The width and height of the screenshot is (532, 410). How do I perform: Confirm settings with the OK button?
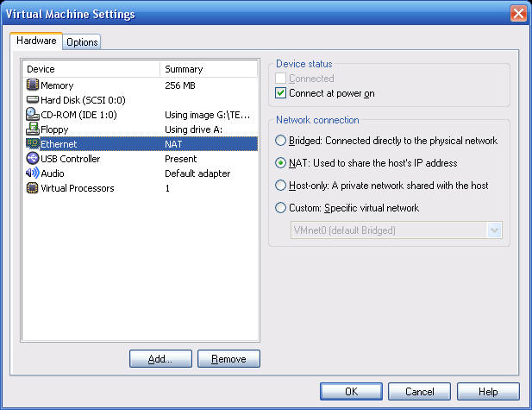[351, 392]
